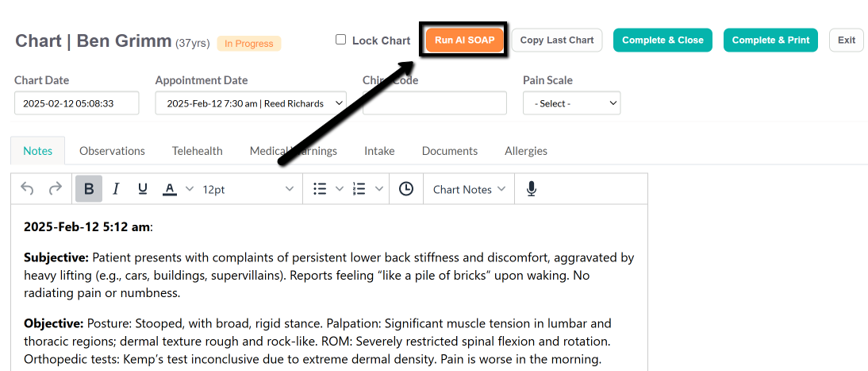Redo the last edit in notes editor
868x371 pixels.
coord(56,189)
